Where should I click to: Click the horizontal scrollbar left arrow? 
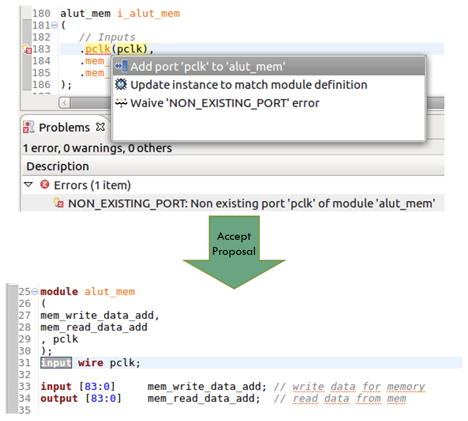65,103
